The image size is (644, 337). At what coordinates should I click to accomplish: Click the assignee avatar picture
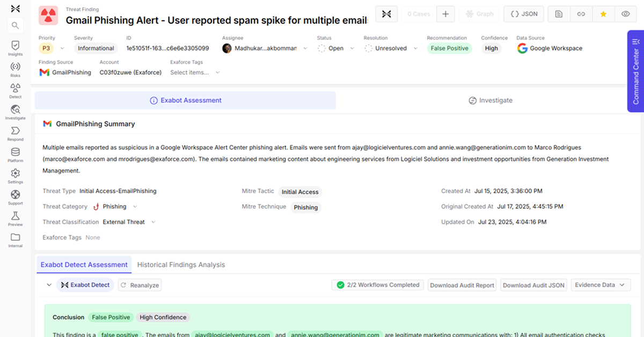(227, 48)
